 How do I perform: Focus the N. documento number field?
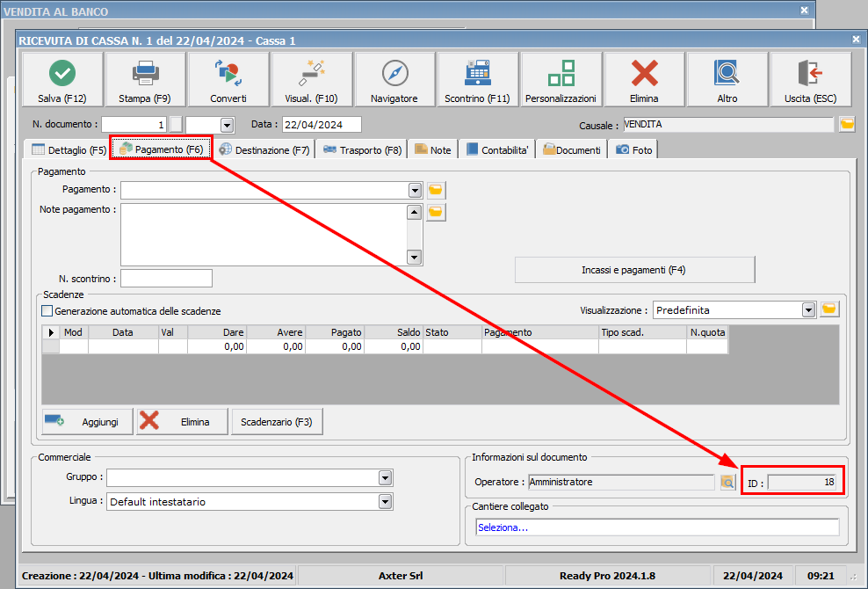(x=134, y=125)
